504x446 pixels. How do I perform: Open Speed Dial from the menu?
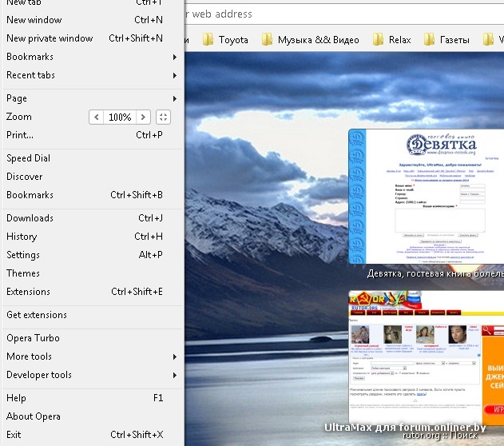(x=92, y=158)
